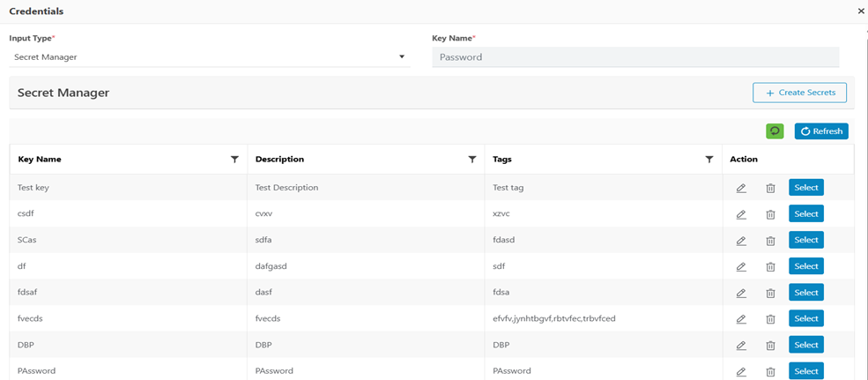Edit the SCas row via pencil icon

[x=741, y=241]
